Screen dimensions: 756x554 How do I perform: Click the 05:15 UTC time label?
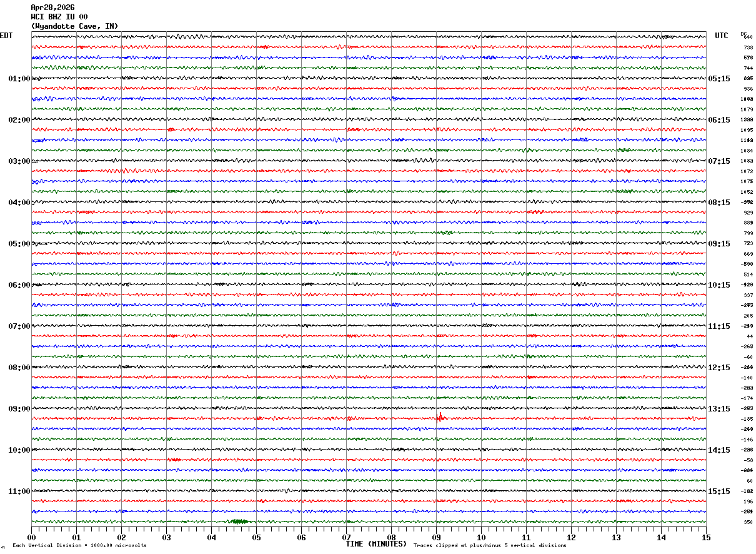[x=719, y=79]
